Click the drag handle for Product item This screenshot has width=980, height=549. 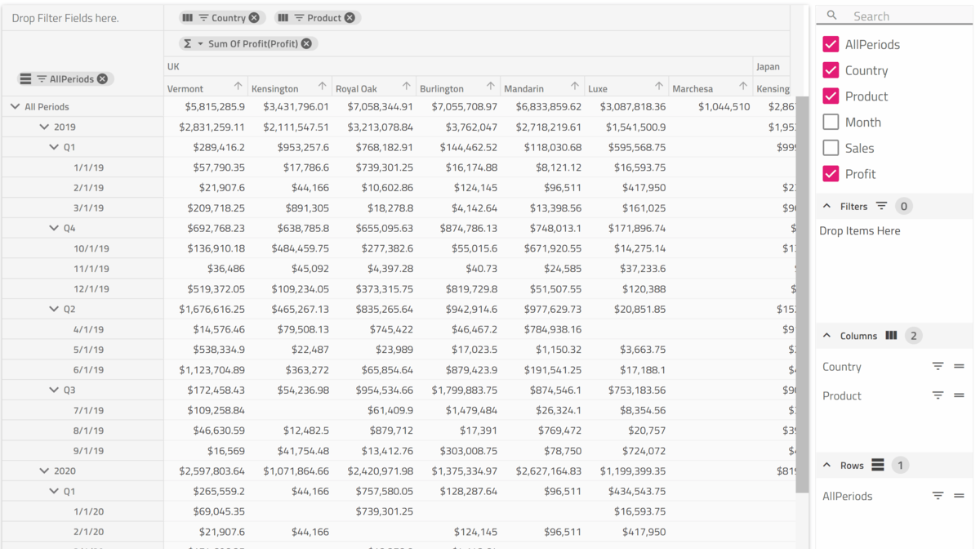click(960, 395)
